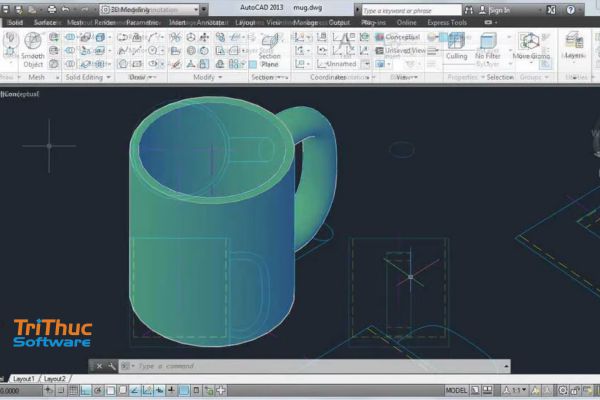Expand the Modify panel
Image resolution: width=600 pixels, height=400 pixels.
pos(207,77)
